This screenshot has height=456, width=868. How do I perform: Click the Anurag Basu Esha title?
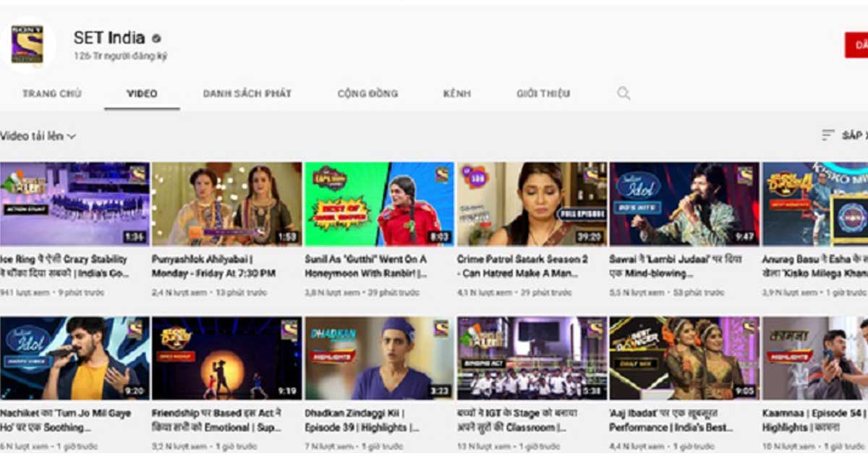click(x=815, y=266)
